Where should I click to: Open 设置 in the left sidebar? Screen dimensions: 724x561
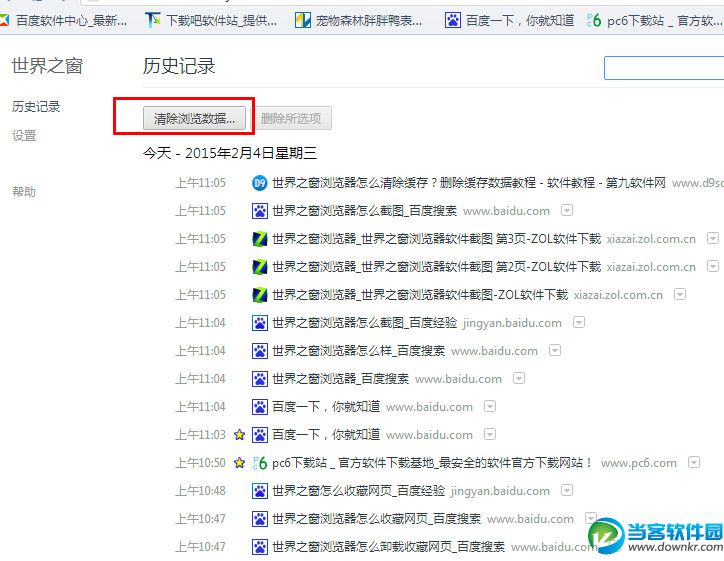24,135
